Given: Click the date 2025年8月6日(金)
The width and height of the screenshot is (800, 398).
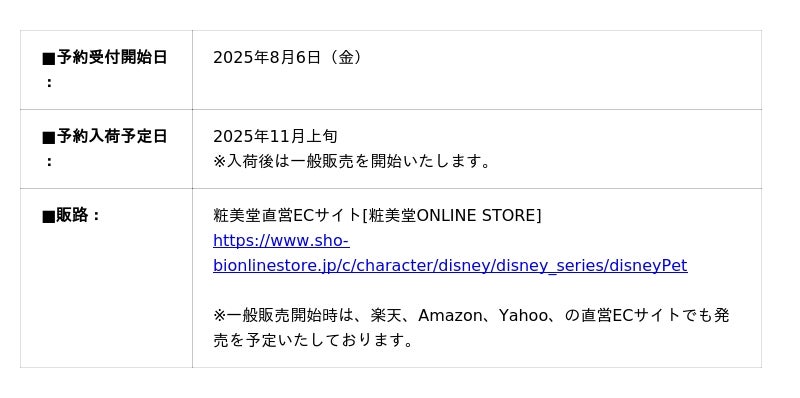Looking at the screenshot, I should pos(288,57).
